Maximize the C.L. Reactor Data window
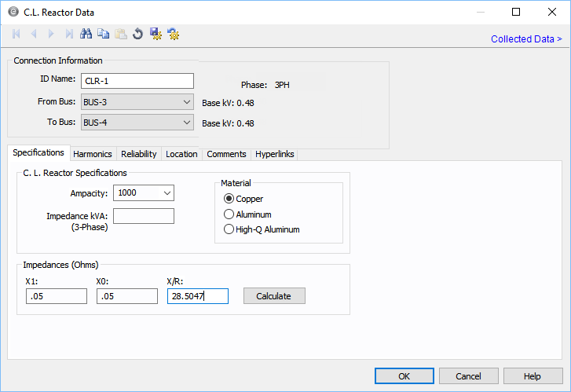The height and width of the screenshot is (392, 571). pos(516,12)
